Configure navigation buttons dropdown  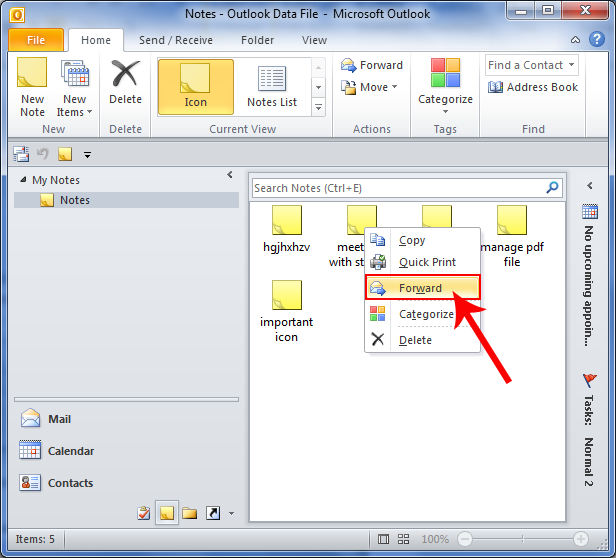click(231, 513)
